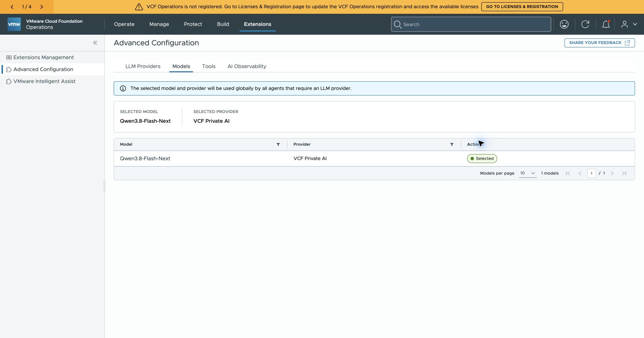Viewport: 644px width, 338px height.
Task: Click Go to Licenses & Registration button
Action: click(522, 7)
